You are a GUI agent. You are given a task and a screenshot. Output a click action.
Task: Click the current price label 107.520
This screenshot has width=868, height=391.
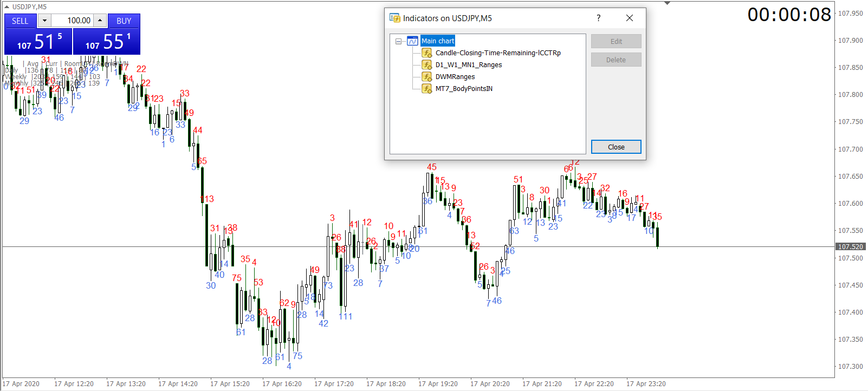(x=850, y=246)
